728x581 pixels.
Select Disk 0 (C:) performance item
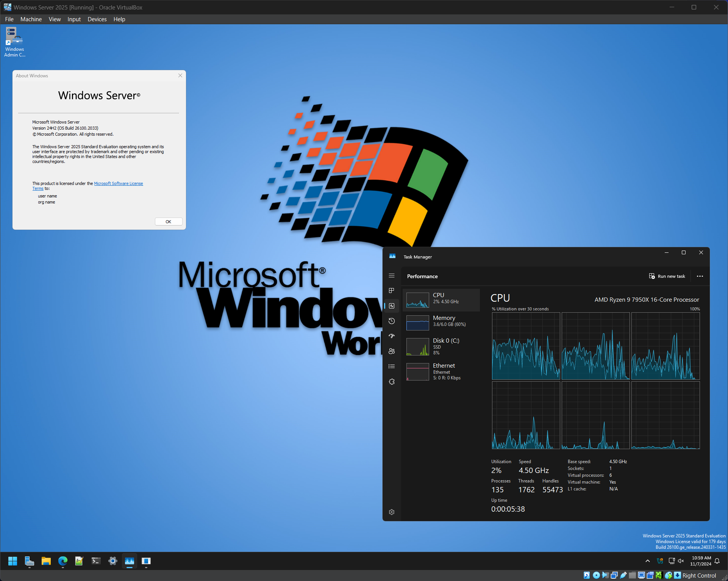point(441,346)
